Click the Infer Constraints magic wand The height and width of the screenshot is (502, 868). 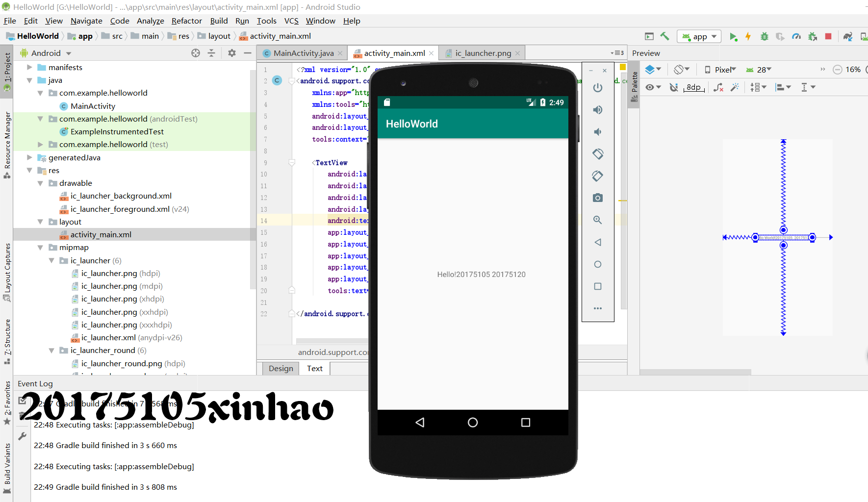pos(735,87)
